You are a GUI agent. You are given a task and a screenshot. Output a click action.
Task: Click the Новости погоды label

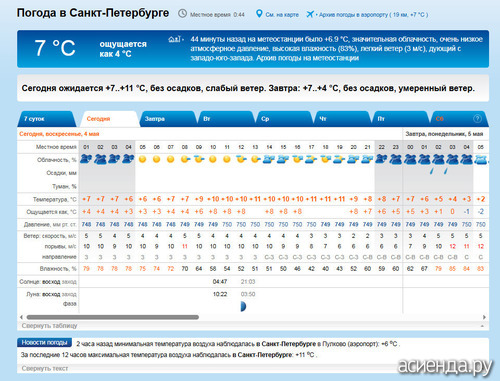(x=44, y=343)
